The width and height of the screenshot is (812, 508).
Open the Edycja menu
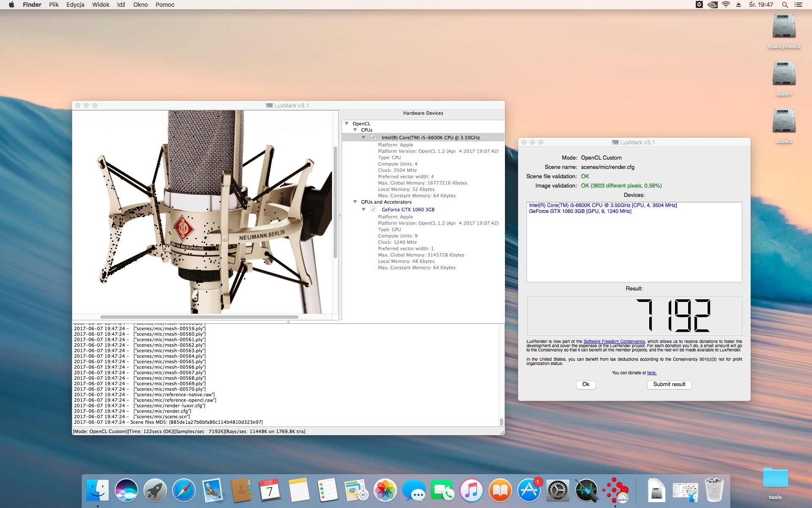pyautogui.click(x=75, y=5)
